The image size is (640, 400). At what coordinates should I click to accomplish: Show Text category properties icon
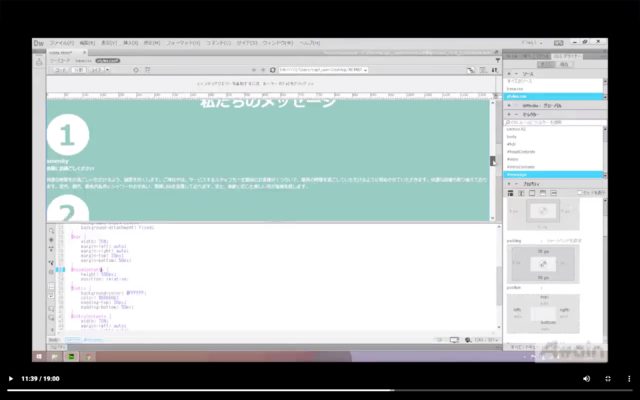tap(521, 193)
